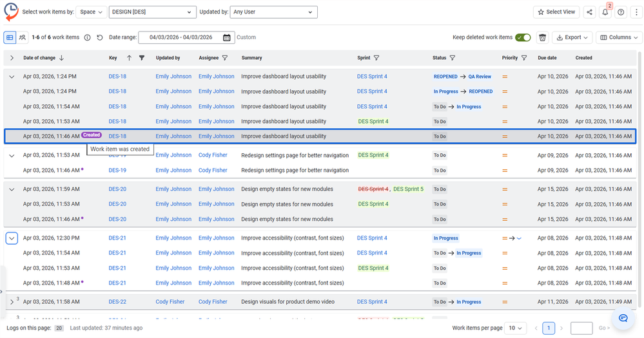Switch to table list view icon
Image resolution: width=644 pixels, height=338 pixels.
[x=10, y=37]
